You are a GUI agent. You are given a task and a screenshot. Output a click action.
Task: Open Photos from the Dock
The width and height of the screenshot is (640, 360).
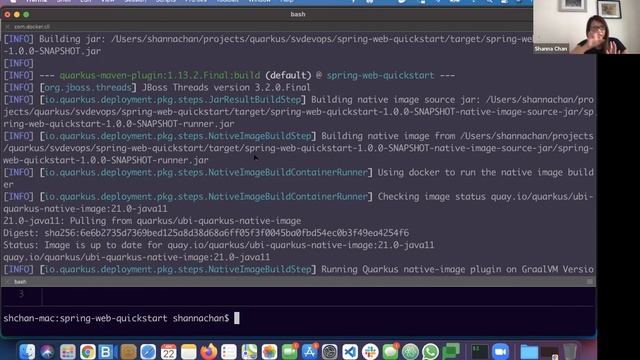tap(269, 351)
